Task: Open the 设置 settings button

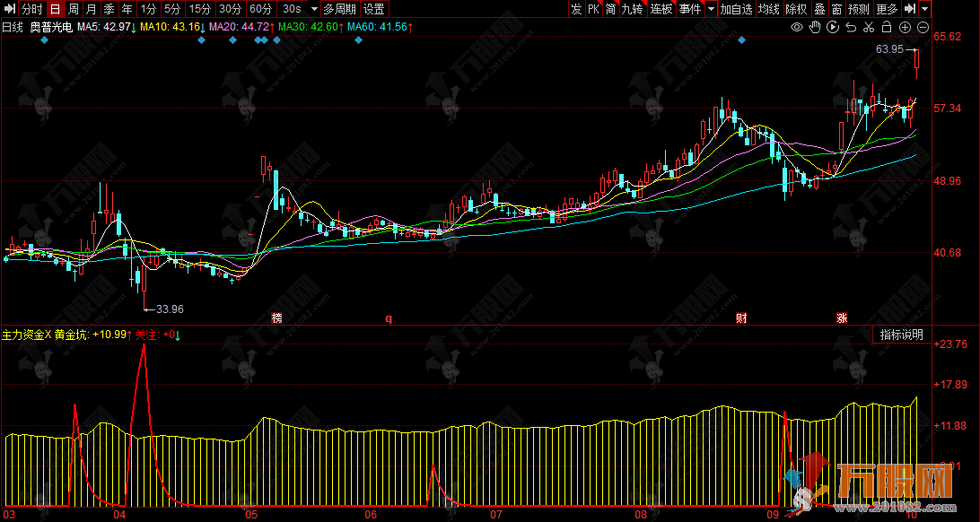Action: coord(373,9)
